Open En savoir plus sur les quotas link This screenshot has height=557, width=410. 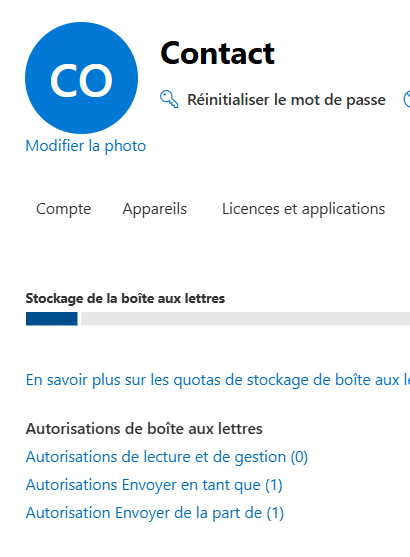coord(218,380)
